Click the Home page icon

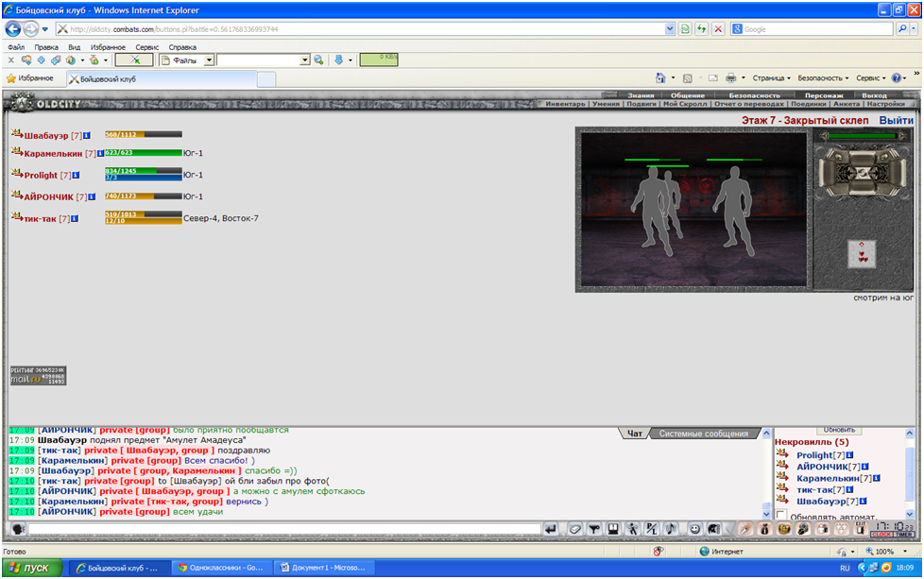[x=660, y=77]
